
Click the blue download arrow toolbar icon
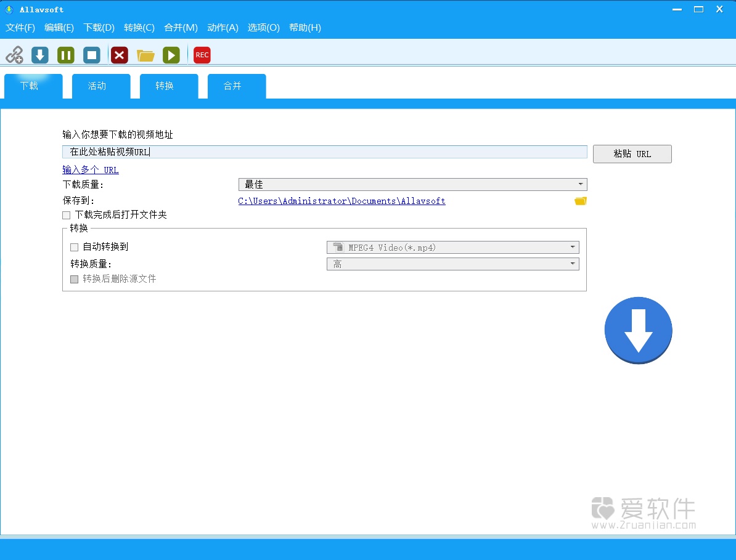click(x=40, y=55)
